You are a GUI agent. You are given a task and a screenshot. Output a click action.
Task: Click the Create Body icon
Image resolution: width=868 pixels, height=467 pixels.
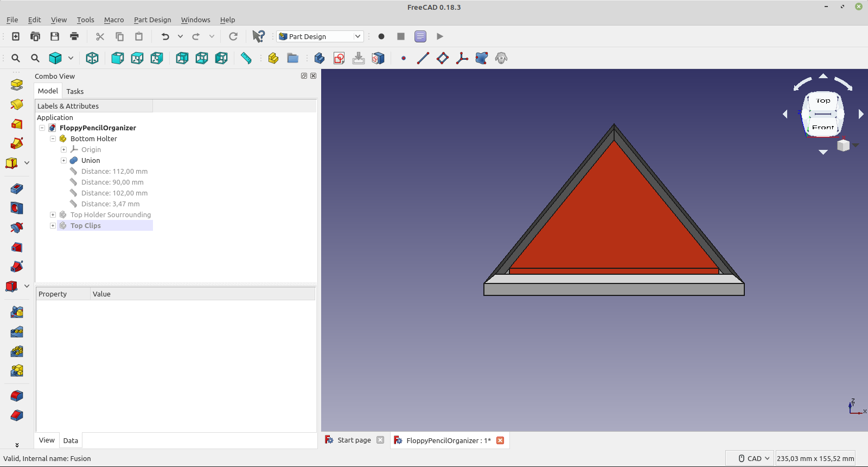click(320, 58)
